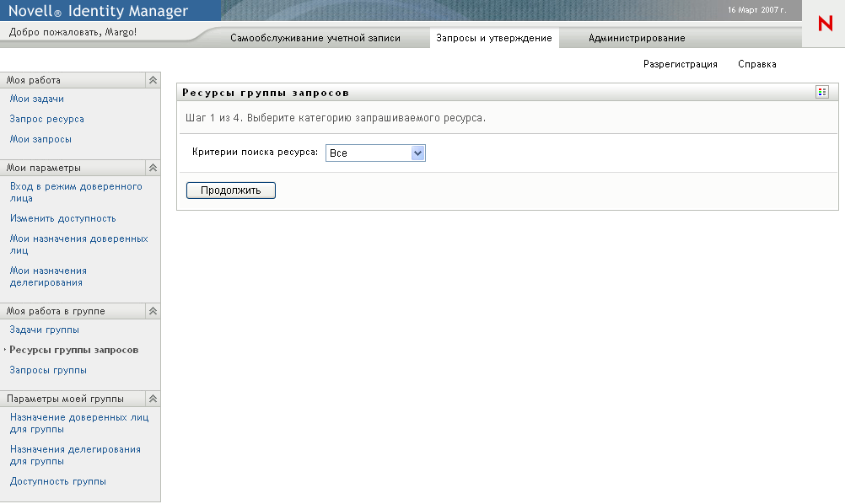Select Доступность группы in the sidebar
Screen dimensions: 845x504
57,483
